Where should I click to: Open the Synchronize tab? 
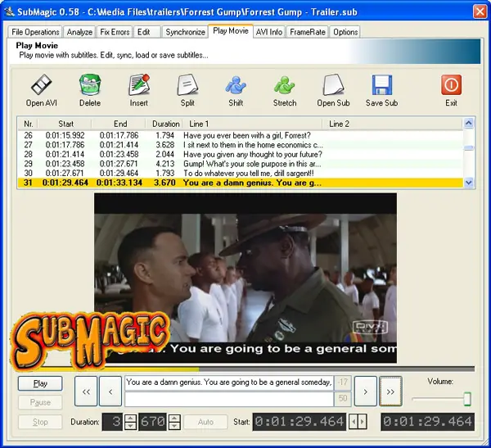(x=186, y=32)
